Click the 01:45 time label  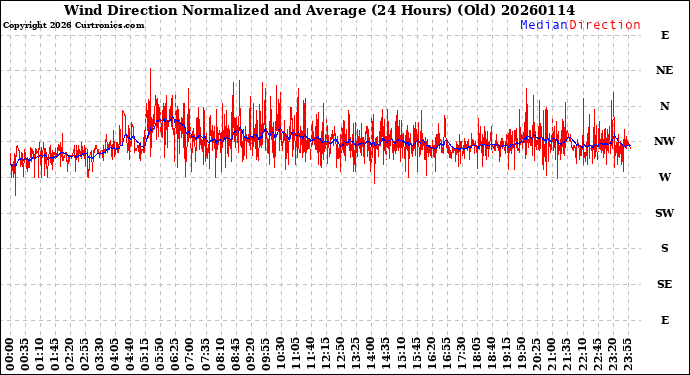tap(55, 354)
